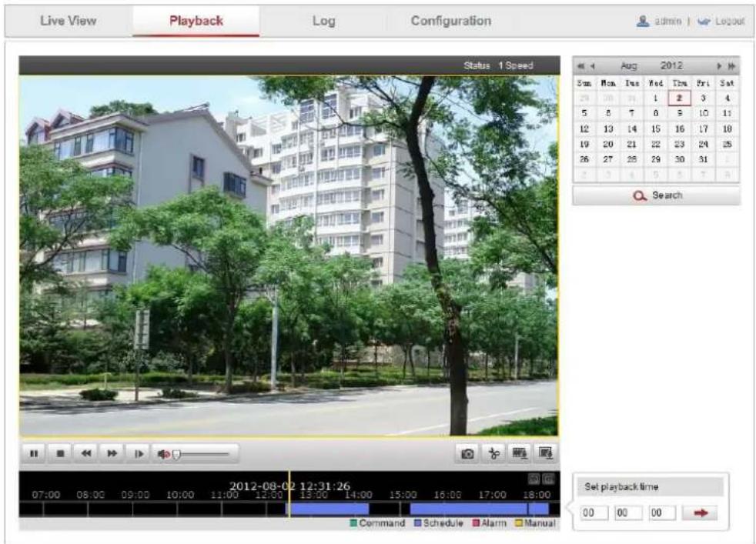Click minute field of playback time
Viewport: 756px width, 544px height.
[628, 512]
